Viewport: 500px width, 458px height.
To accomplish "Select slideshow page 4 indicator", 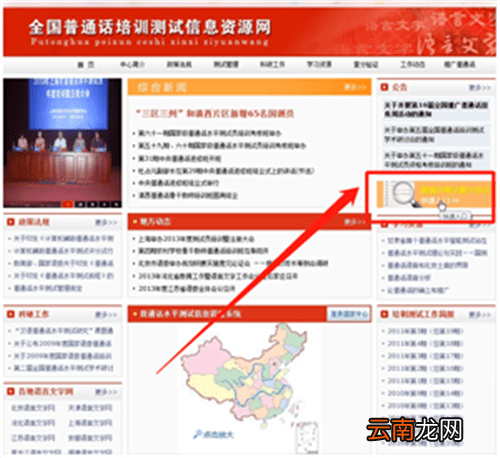I will (104, 204).
